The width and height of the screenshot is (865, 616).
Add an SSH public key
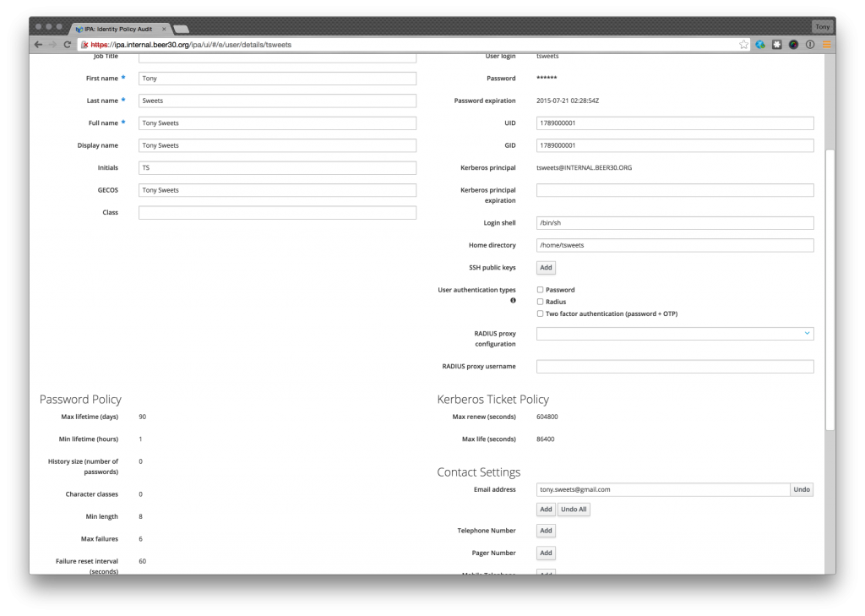[x=545, y=267]
